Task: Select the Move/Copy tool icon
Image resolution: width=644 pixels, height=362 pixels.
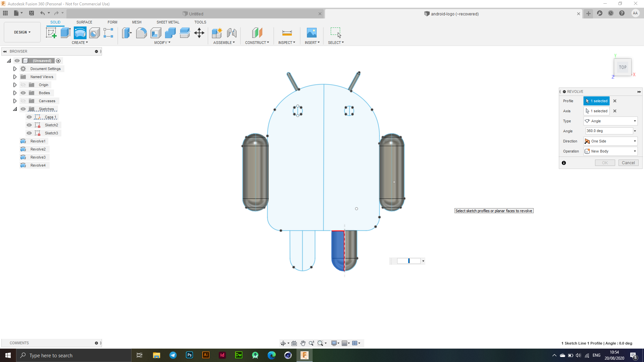Action: pos(199,33)
